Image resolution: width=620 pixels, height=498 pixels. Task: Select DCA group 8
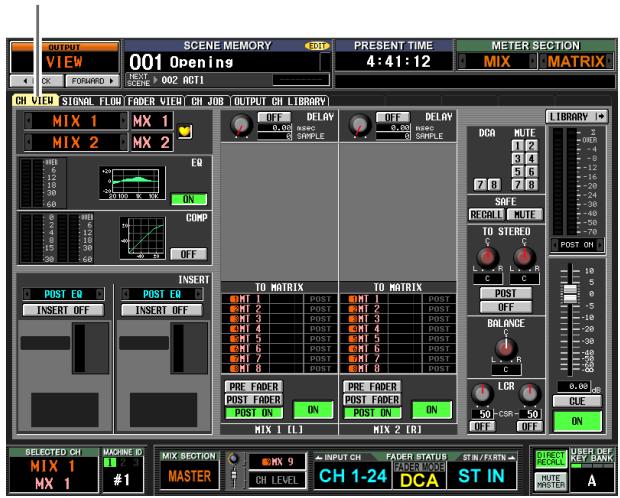pyautogui.click(x=494, y=185)
